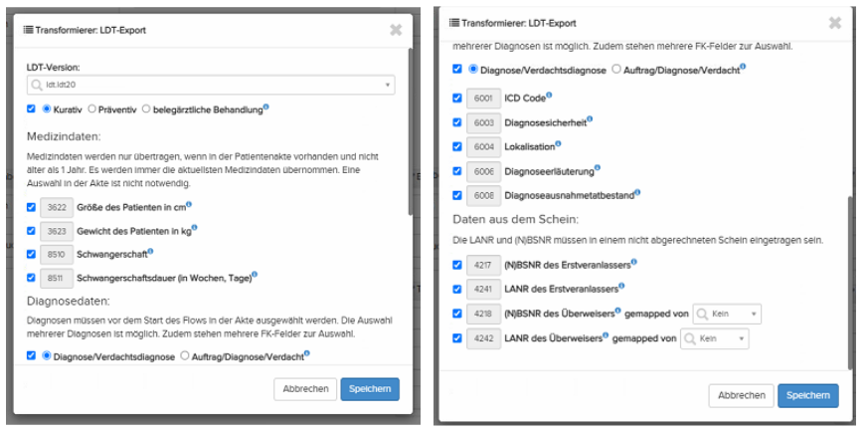Click info icon beside Schwangerschaft
Viewport: 868px width, 433px height.
click(149, 252)
